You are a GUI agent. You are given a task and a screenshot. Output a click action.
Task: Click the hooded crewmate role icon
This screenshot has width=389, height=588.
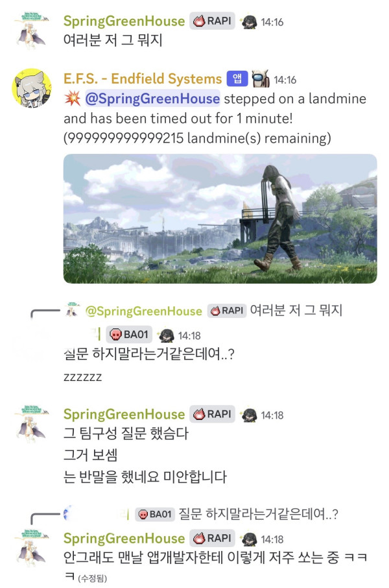261,79
